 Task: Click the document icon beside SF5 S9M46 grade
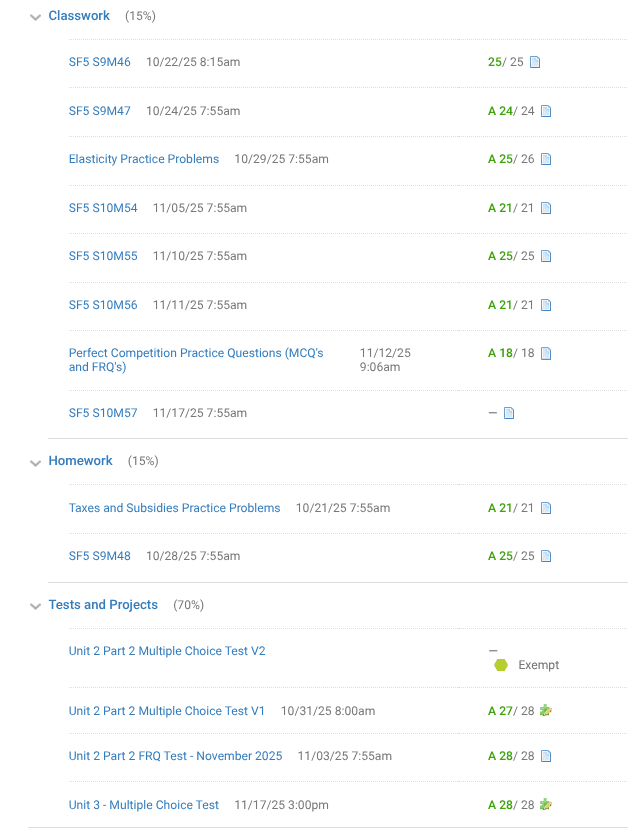pos(535,62)
